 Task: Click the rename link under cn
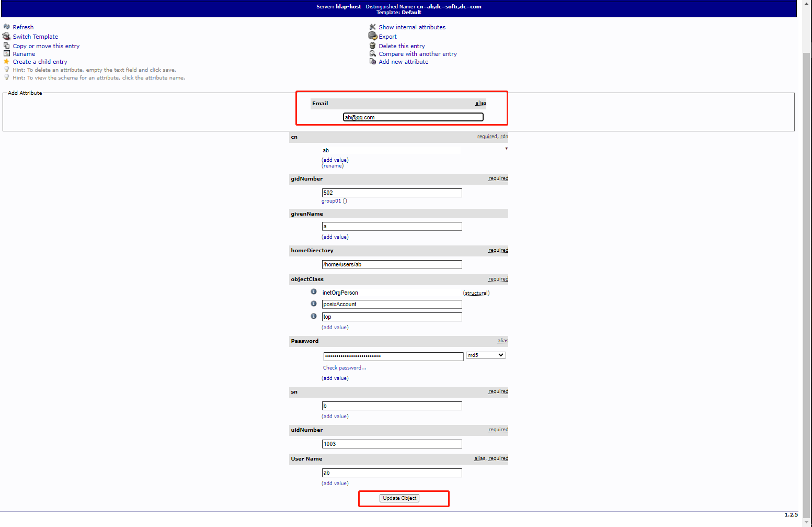pyautogui.click(x=333, y=165)
